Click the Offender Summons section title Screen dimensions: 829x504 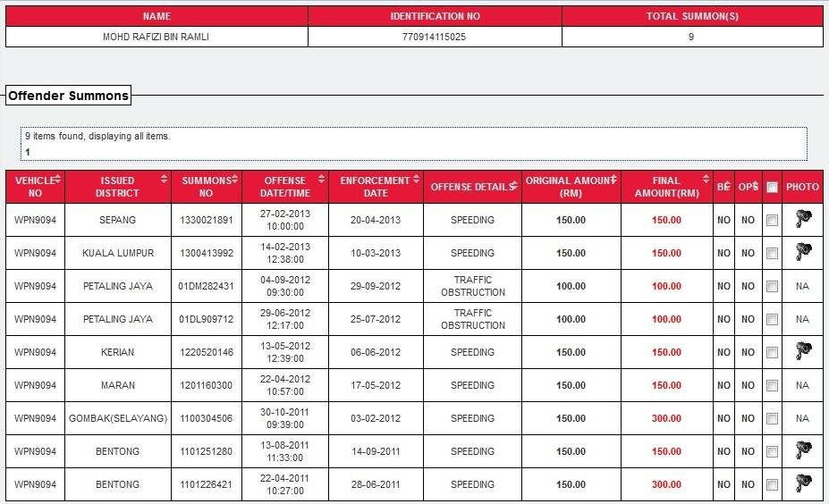click(x=68, y=96)
